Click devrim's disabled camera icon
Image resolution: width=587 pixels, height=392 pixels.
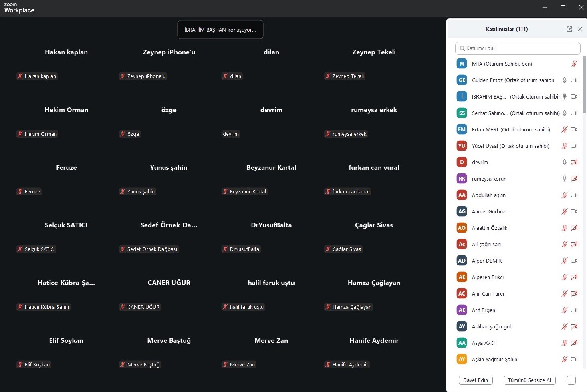click(x=574, y=162)
